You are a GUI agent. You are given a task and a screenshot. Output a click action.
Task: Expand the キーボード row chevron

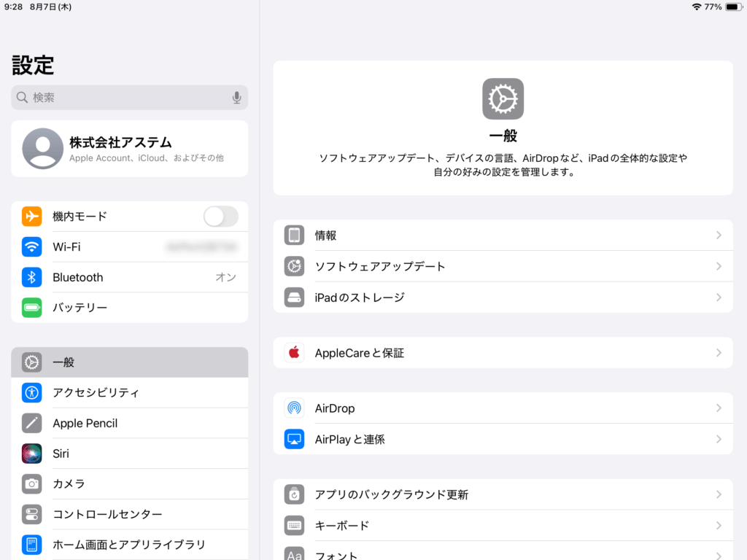[x=719, y=526]
